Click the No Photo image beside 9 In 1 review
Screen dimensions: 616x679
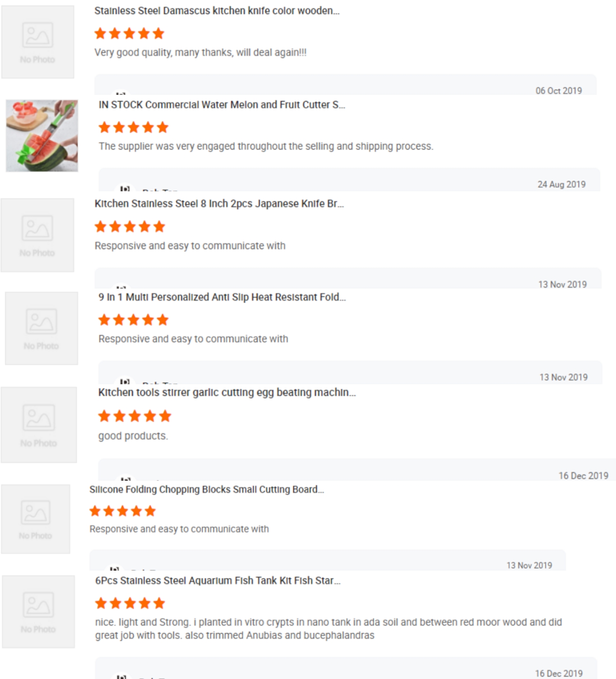click(41, 328)
